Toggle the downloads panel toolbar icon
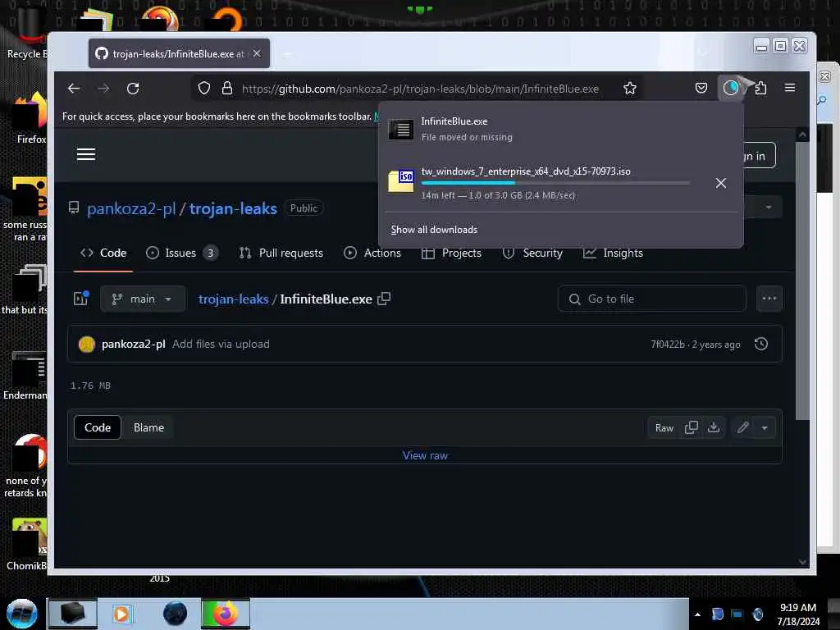The height and width of the screenshot is (630, 840). point(730,88)
